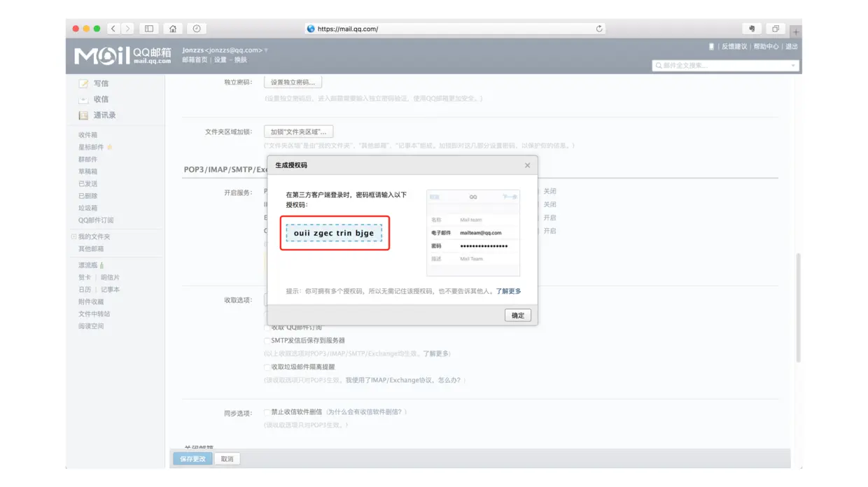Screen dimensions: 868x487
Task: Open the browser home page icon
Action: [x=173, y=29]
